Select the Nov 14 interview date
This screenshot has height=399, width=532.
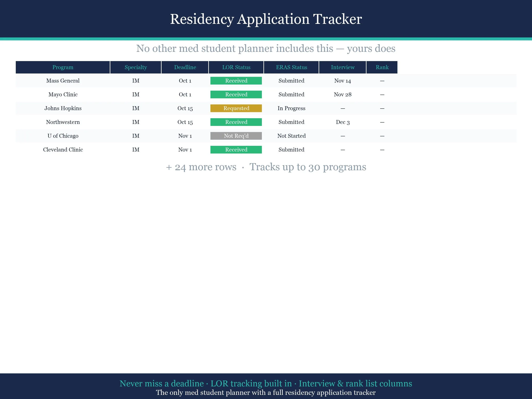pos(343,81)
